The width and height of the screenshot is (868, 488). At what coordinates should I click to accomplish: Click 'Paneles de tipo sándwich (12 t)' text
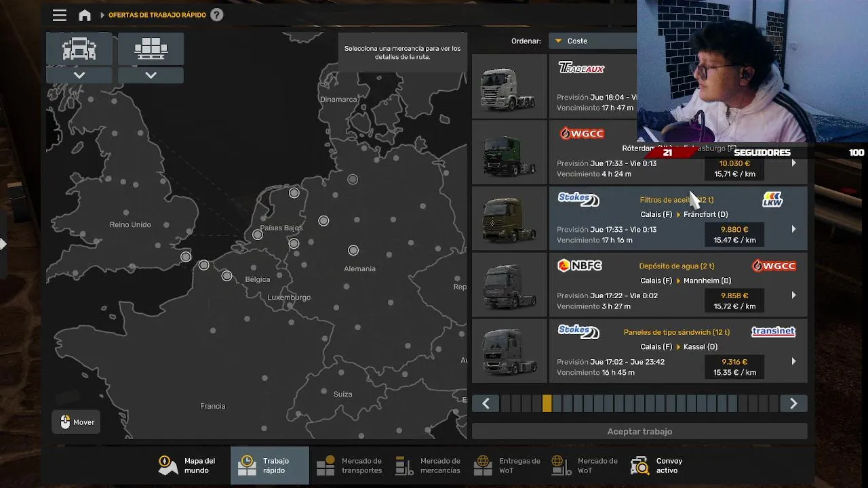pyautogui.click(x=677, y=332)
